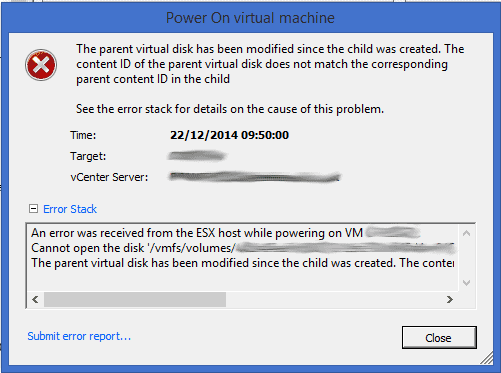Click the horizontal scrollbar left arrow
501x373 pixels.
[35, 299]
